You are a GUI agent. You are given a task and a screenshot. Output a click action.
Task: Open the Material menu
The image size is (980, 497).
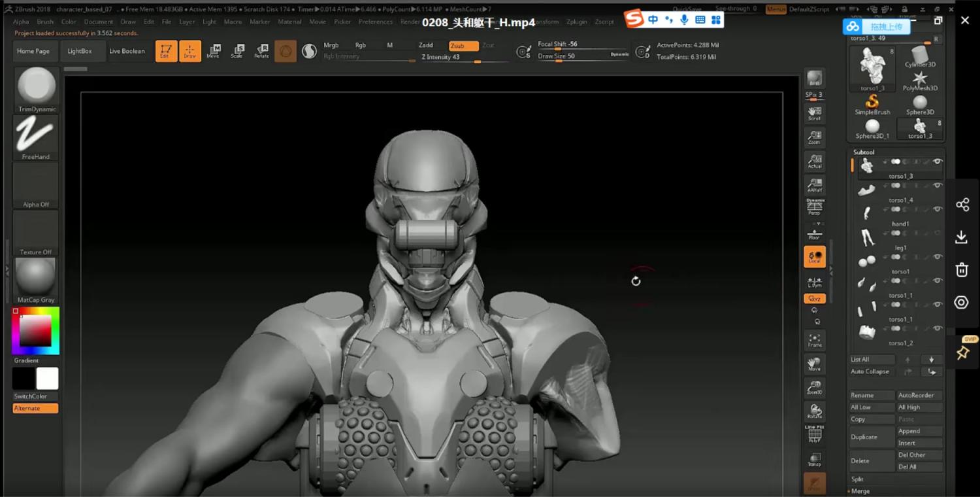coord(289,22)
